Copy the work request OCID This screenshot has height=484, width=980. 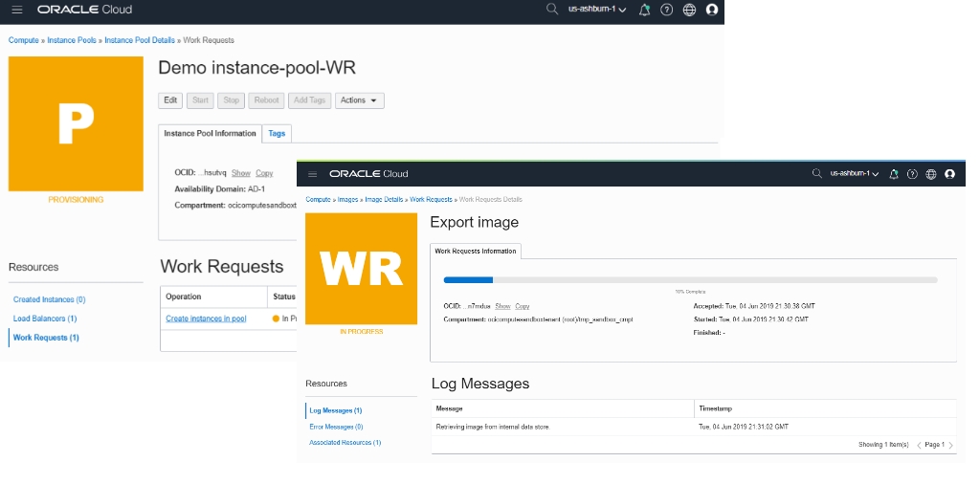click(x=523, y=307)
